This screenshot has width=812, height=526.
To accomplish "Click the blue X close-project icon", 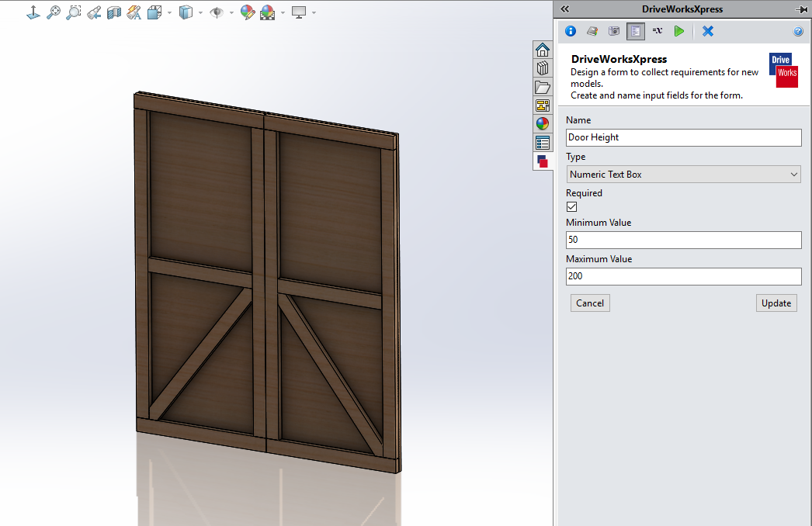I will 708,31.
